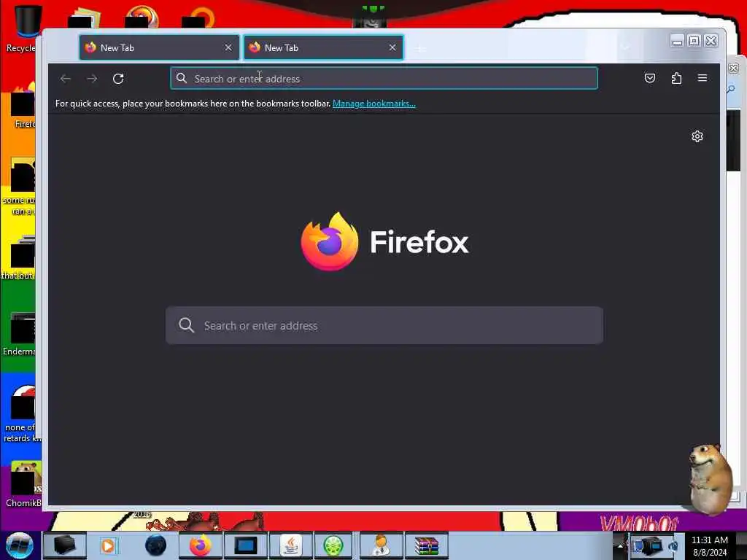Click the back navigation arrow
The width and height of the screenshot is (747, 560).
(x=66, y=79)
